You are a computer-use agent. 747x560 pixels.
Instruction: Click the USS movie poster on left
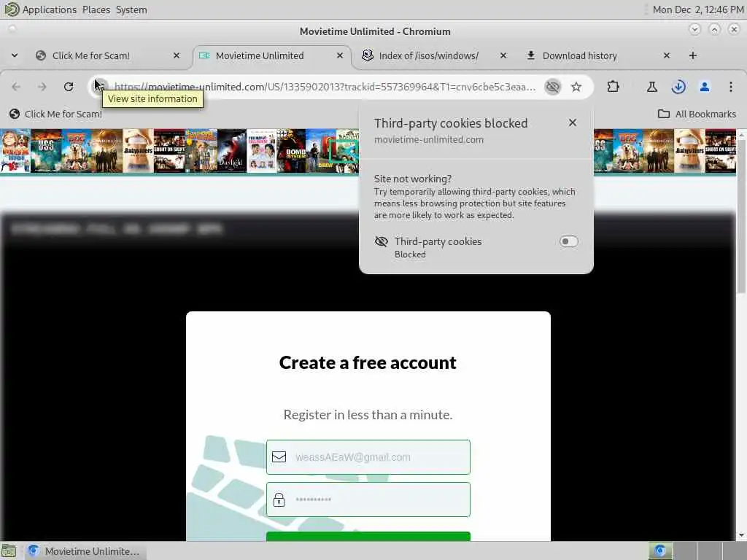pos(46,150)
